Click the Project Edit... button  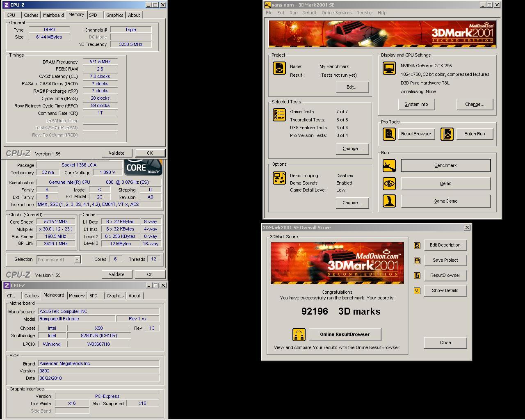(352, 87)
